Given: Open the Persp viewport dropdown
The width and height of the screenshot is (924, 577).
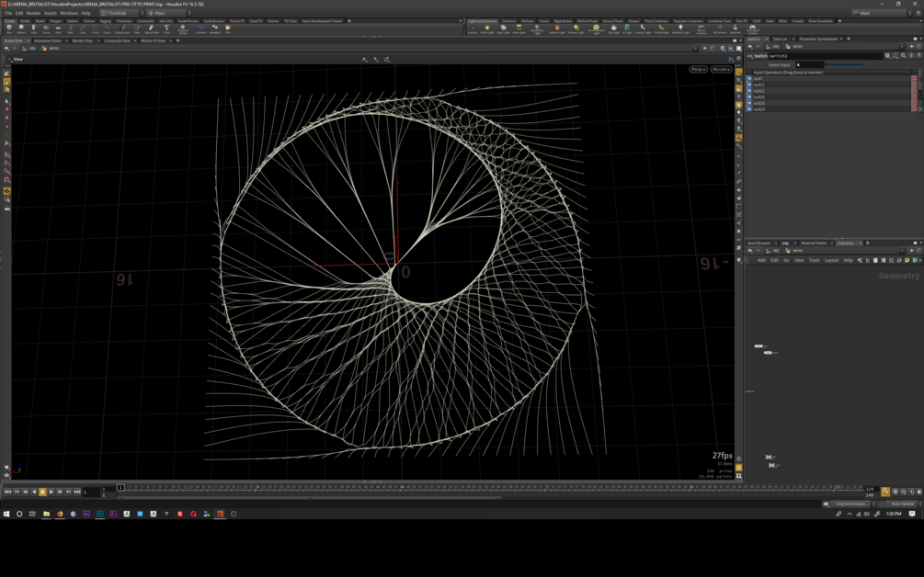Looking at the screenshot, I should coord(698,70).
